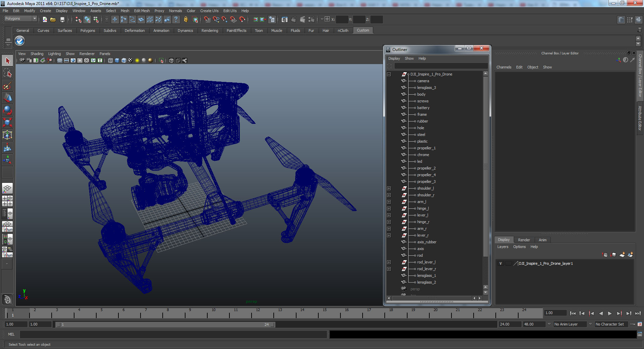Open Outliner Show menu
This screenshot has width=644, height=349.
(409, 58)
